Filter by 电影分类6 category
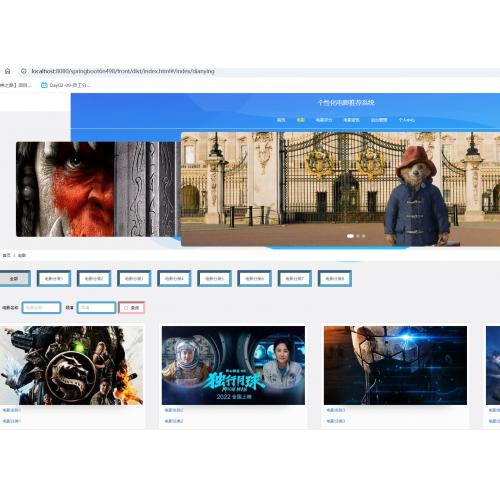 pos(255,279)
